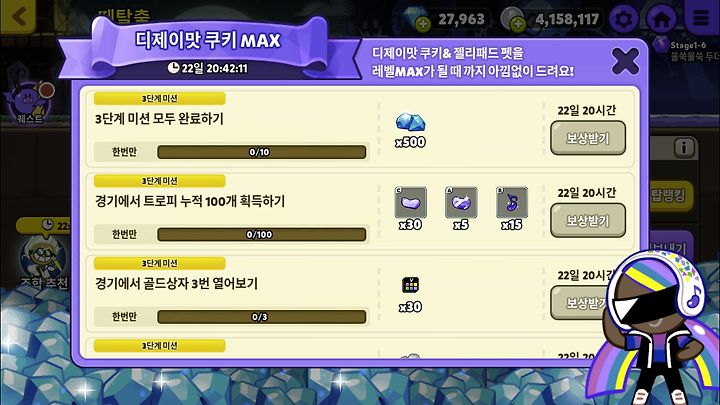This screenshot has width=720, height=405.
Task: Open the 탑랭킹 ranking button
Action: (x=669, y=196)
